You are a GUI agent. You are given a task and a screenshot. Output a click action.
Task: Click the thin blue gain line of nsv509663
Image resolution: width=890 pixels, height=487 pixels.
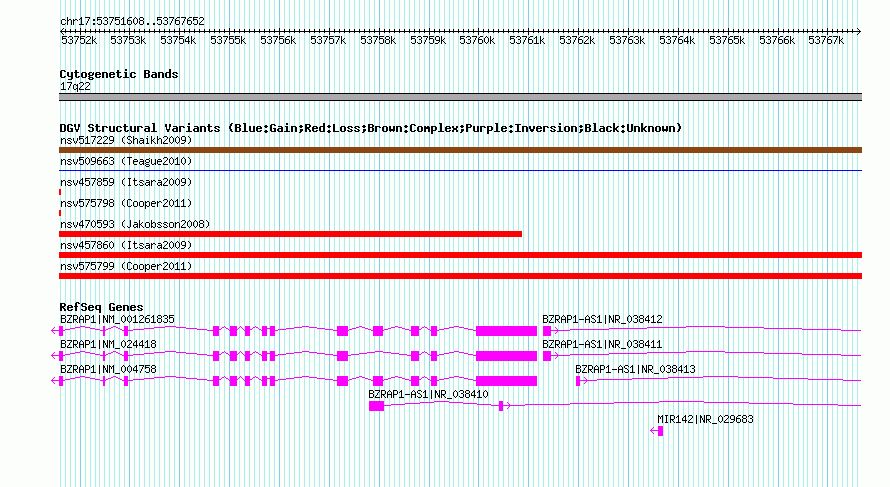460,170
